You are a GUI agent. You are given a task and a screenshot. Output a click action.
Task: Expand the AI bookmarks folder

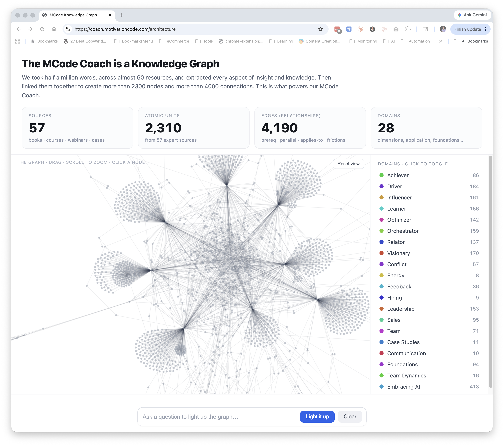(x=389, y=41)
